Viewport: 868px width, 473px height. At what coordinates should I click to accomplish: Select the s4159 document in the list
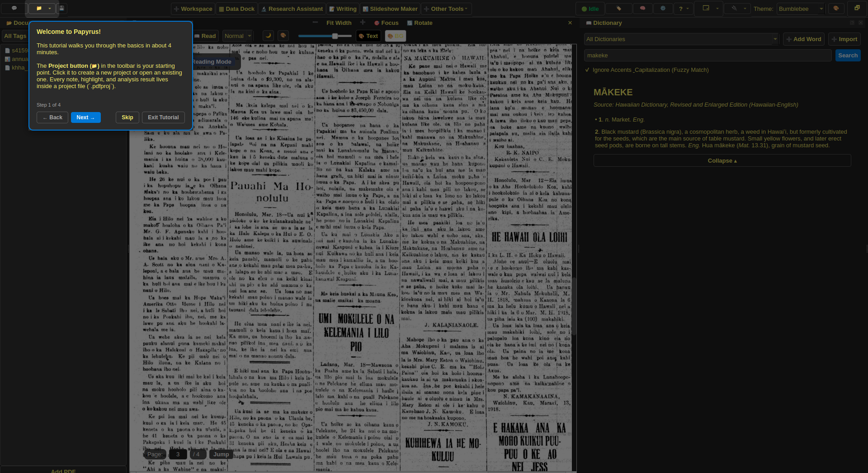[16, 51]
